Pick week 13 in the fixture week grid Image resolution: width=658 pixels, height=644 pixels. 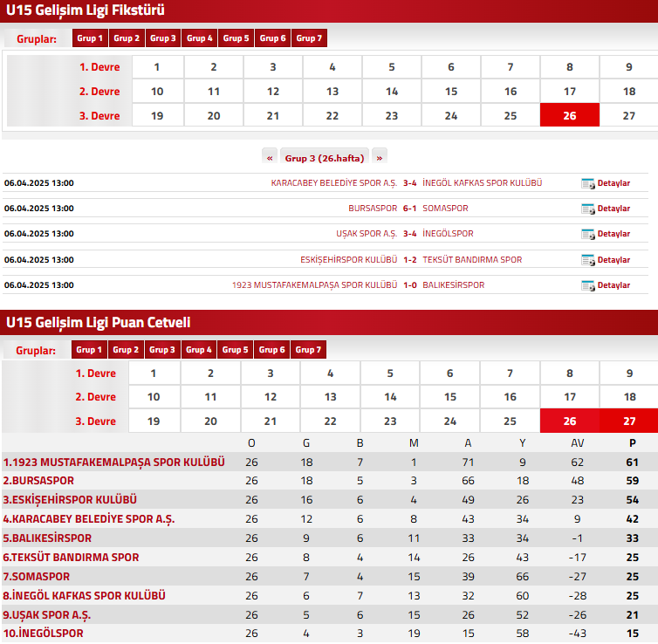(x=332, y=92)
